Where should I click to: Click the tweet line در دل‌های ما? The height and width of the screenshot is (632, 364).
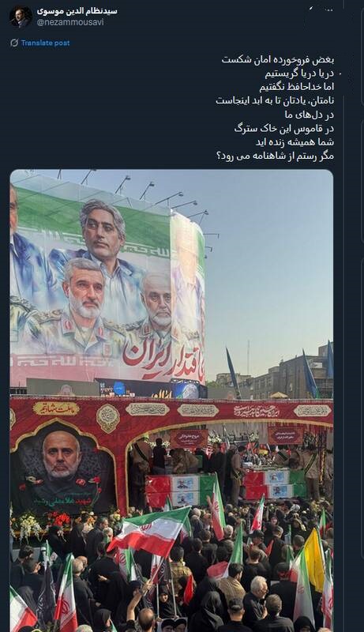pos(310,115)
